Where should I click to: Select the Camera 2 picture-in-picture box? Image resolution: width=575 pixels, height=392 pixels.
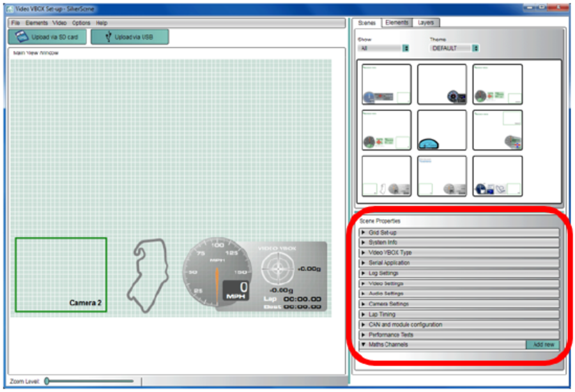coord(61,275)
